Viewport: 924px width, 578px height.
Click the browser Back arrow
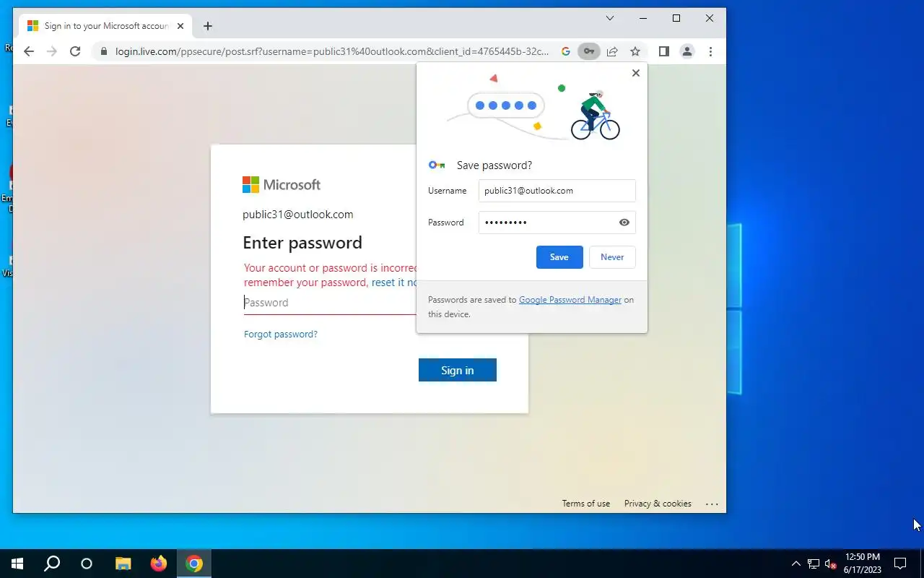pyautogui.click(x=28, y=51)
